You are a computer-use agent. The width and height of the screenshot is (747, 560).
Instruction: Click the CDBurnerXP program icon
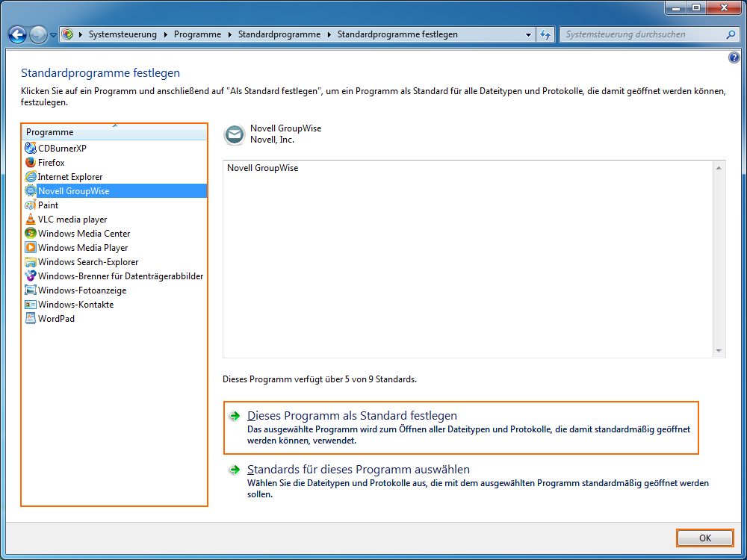(x=31, y=148)
